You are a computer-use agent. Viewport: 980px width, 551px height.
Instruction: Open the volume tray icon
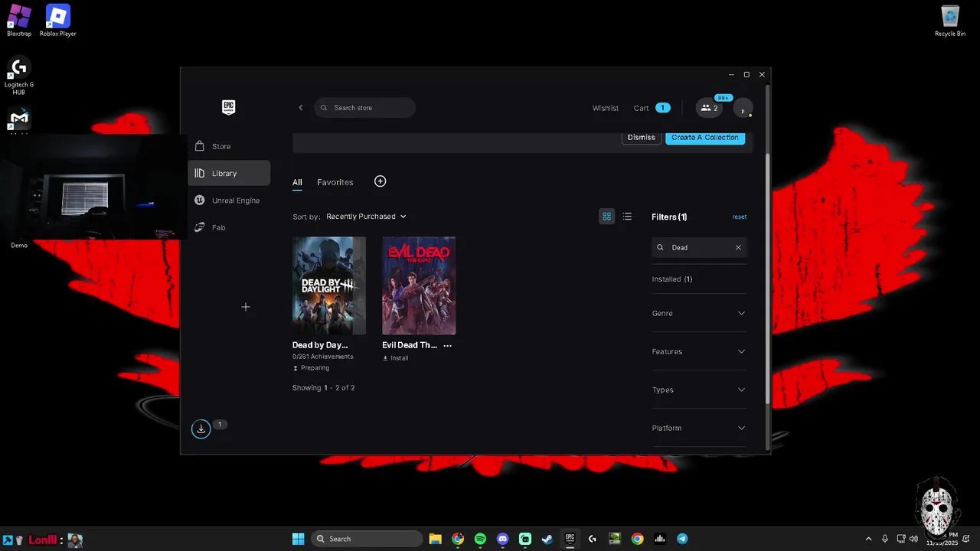pos(913,539)
